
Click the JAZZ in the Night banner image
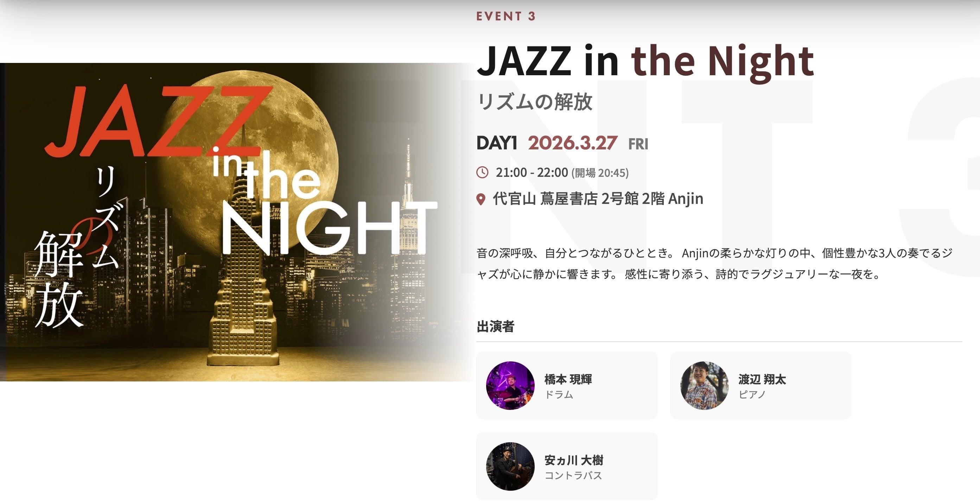(x=237, y=222)
